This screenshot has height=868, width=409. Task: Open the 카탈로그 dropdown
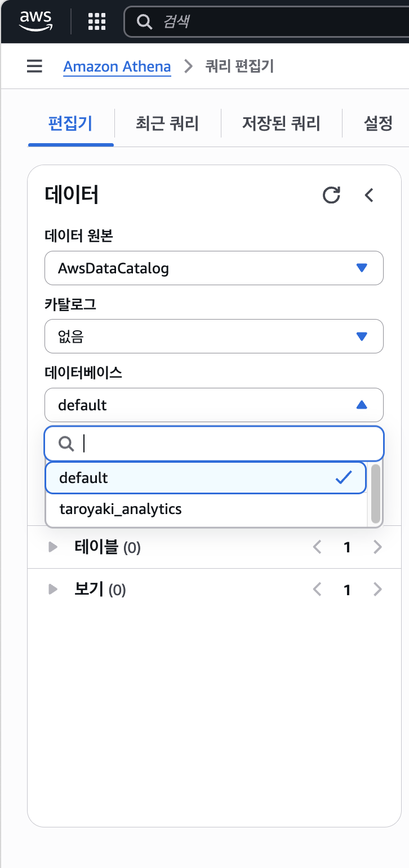214,336
